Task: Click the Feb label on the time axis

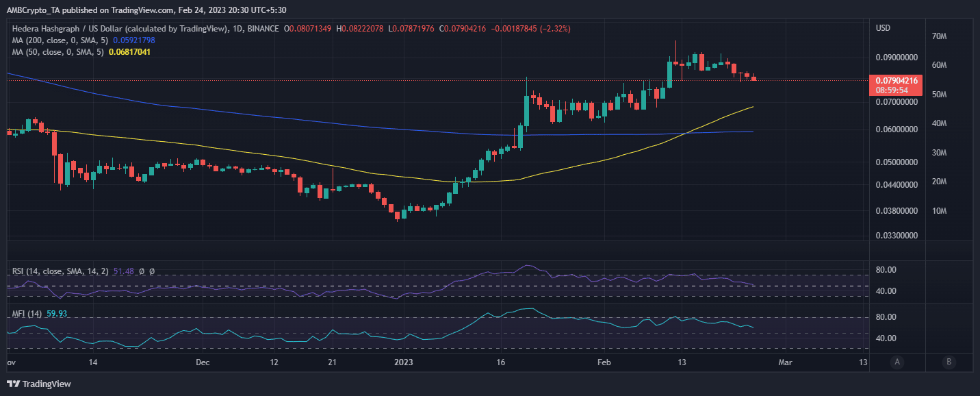Action: (x=604, y=362)
